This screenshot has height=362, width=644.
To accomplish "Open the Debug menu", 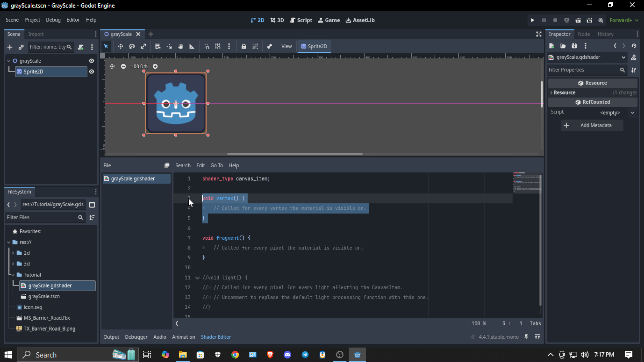I will (53, 20).
